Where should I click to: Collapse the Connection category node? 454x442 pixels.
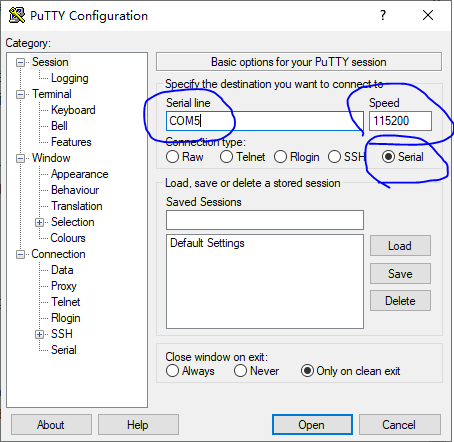[20, 254]
